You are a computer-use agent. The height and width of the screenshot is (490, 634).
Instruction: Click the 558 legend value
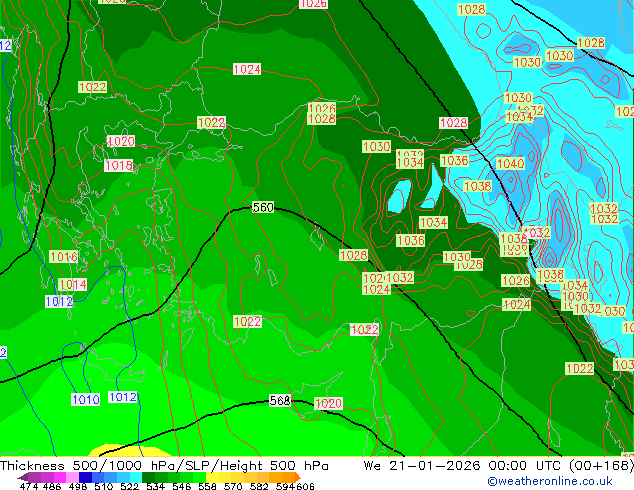point(207,486)
